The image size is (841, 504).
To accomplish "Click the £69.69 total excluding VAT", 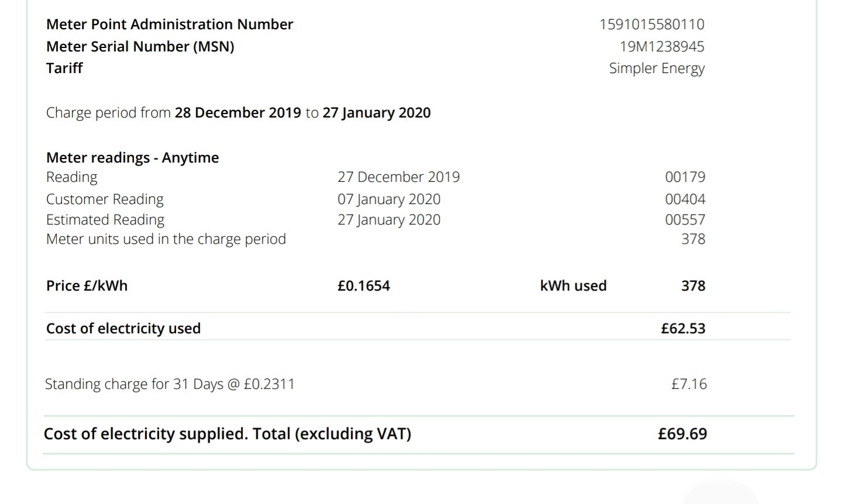I will pos(683,434).
